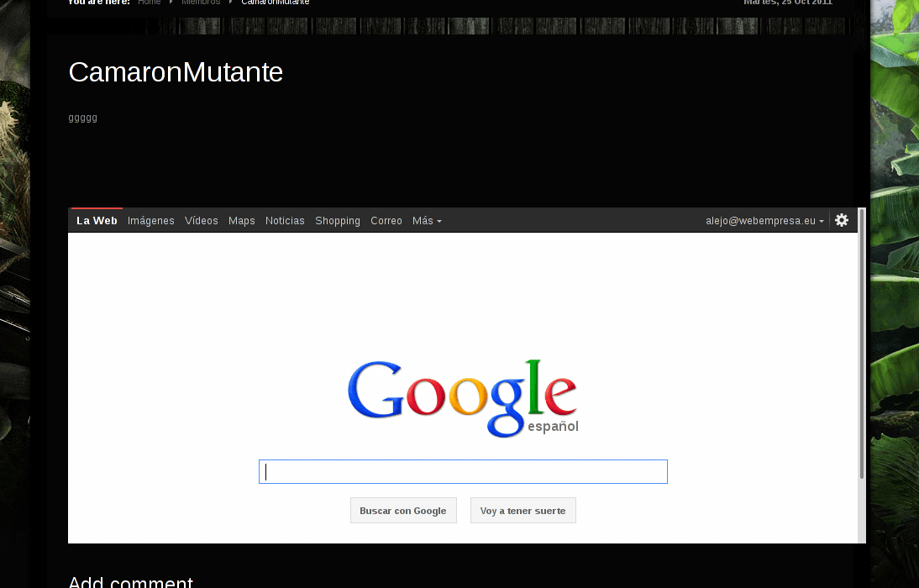The height and width of the screenshot is (588, 919).
Task: Click the Google español logo
Action: click(463, 399)
